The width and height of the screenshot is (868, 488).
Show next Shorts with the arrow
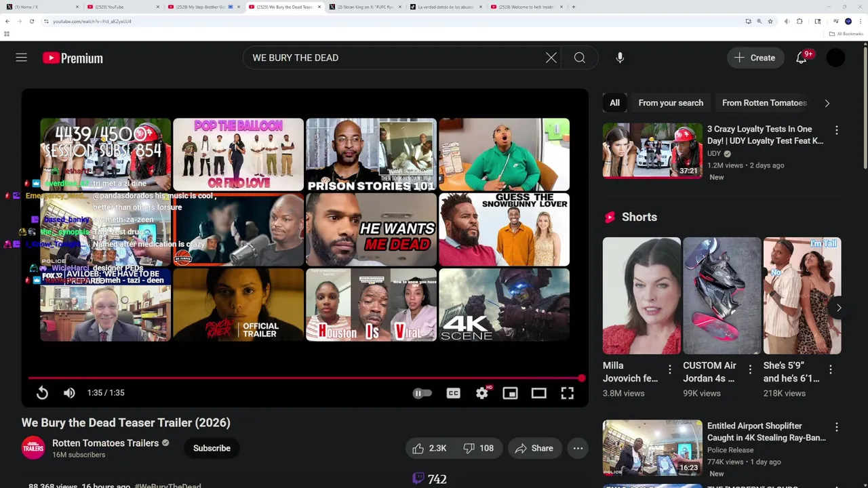pyautogui.click(x=839, y=308)
